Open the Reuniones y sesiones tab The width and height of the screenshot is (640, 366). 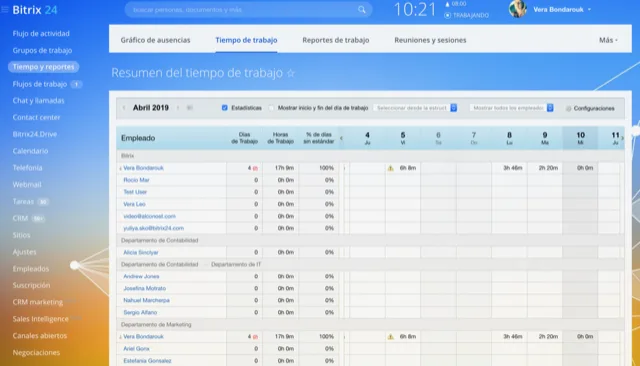click(x=430, y=40)
